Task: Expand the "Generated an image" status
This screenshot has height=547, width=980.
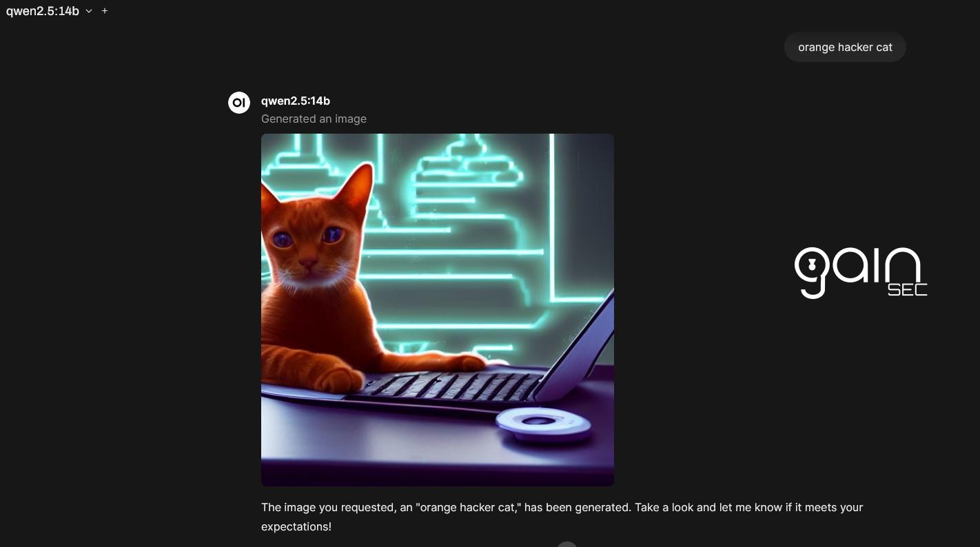Action: [314, 118]
